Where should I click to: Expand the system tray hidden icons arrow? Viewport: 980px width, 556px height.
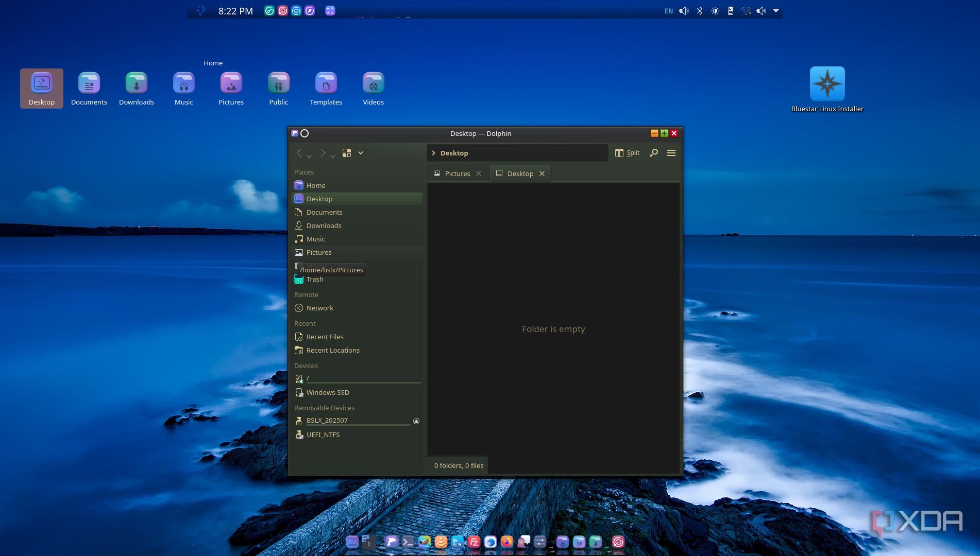pos(776,11)
